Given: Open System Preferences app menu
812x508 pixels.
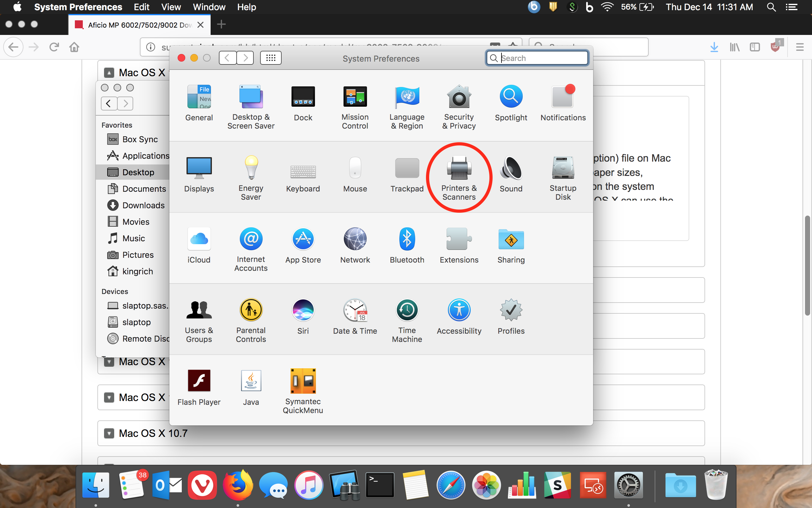Looking at the screenshot, I should click(x=78, y=7).
